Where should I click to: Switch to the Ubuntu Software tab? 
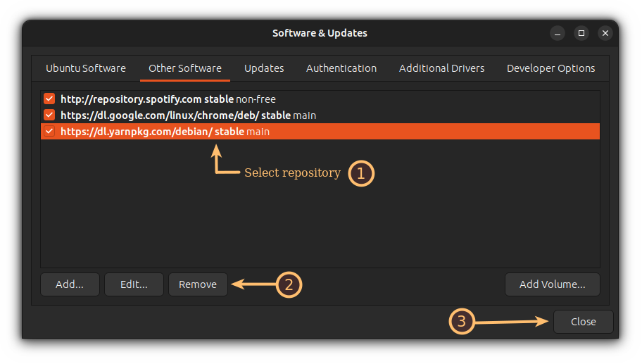tap(86, 68)
